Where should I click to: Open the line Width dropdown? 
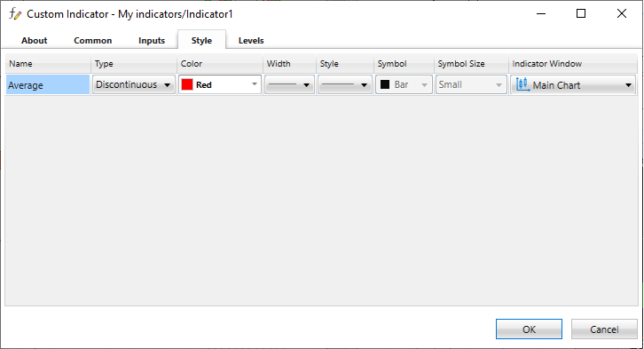point(289,84)
